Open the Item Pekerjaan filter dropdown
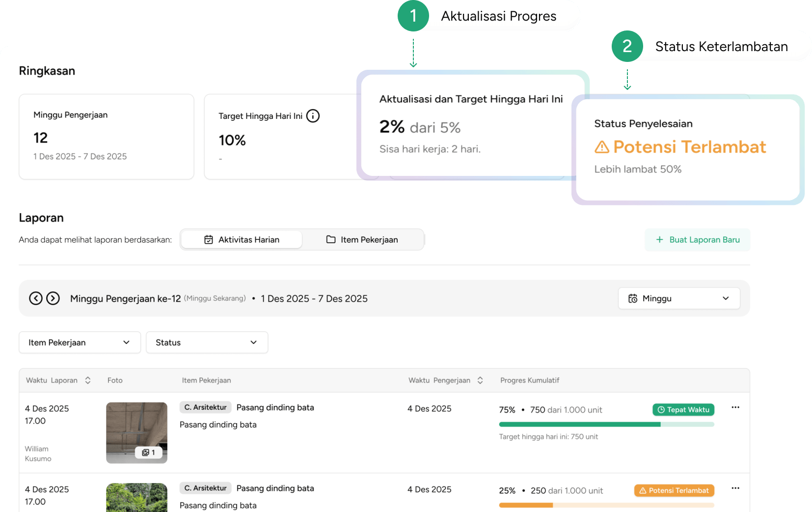Viewport: 812px width, 512px height. (x=80, y=342)
